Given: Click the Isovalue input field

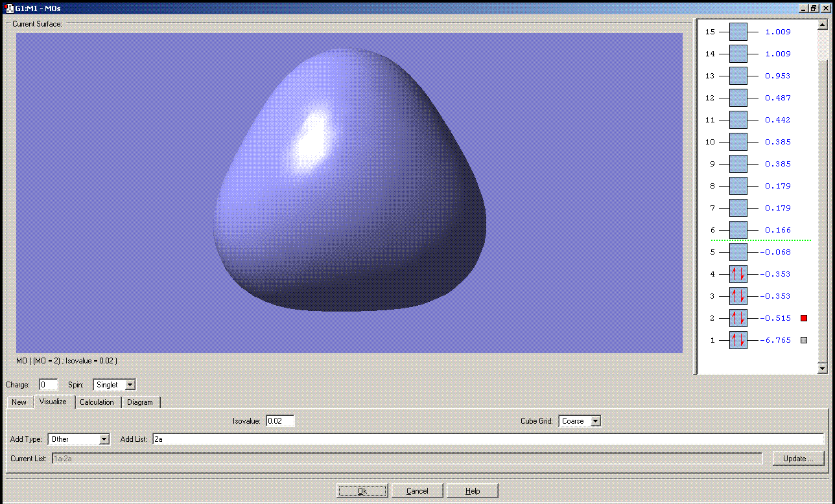Looking at the screenshot, I should pos(280,421).
